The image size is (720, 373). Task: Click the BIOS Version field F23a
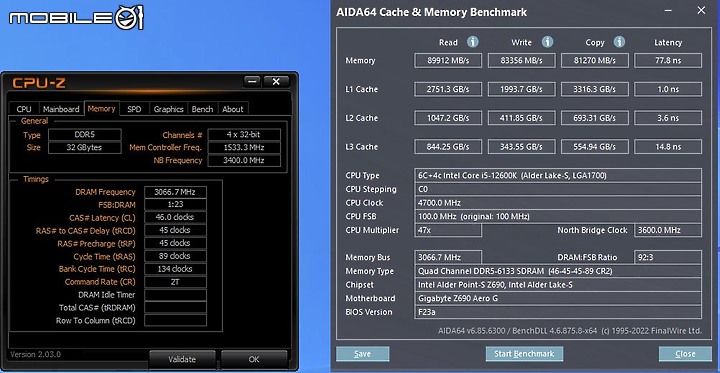[x=558, y=312]
